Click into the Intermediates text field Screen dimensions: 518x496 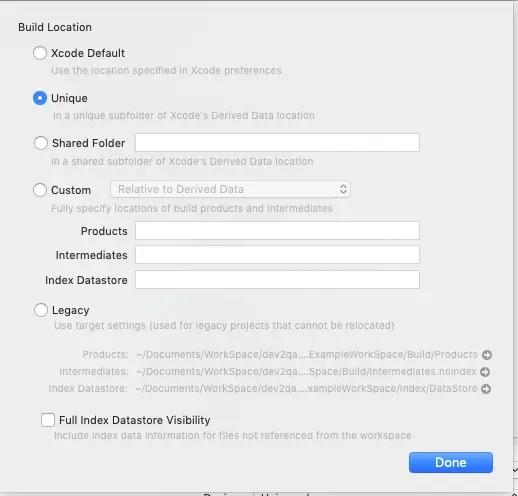tap(277, 255)
